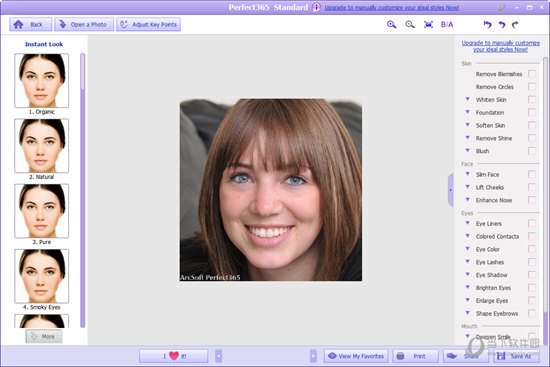Expand the Colored Contacts options arrow
This screenshot has width=550, height=367.
click(x=468, y=236)
